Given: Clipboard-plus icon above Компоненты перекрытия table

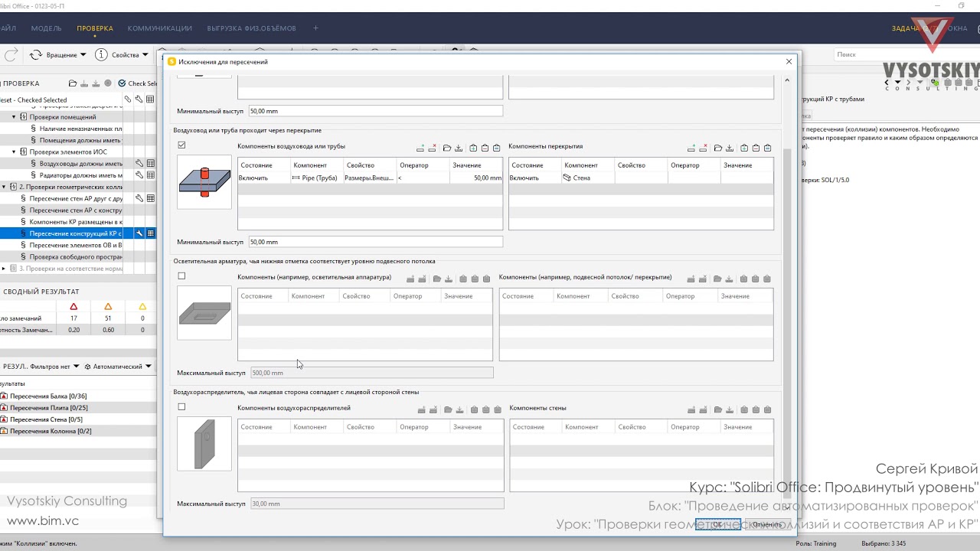Looking at the screenshot, I should click(x=744, y=148).
